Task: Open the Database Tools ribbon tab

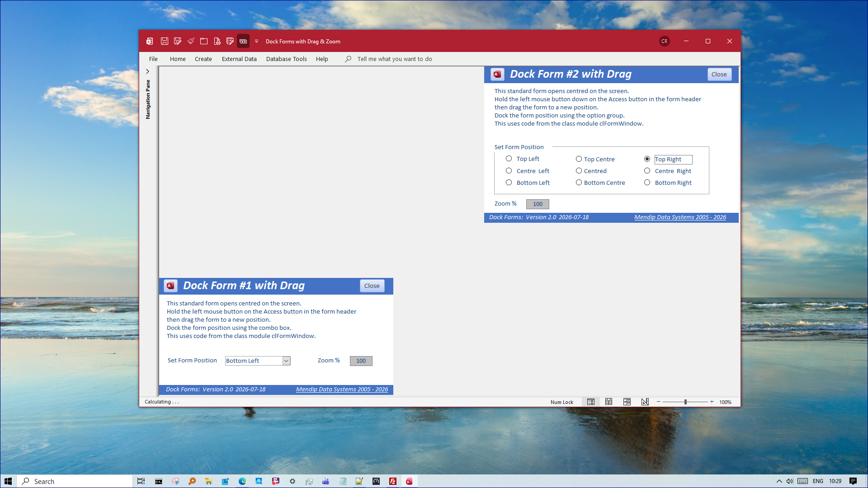Action: point(286,59)
